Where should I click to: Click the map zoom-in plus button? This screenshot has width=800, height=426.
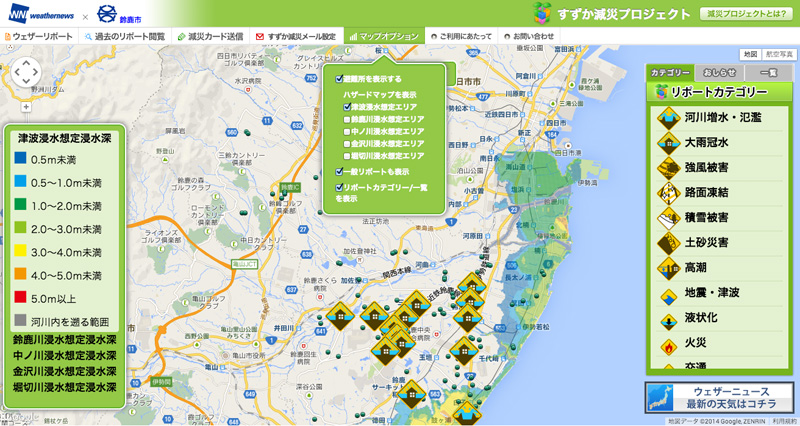(x=26, y=107)
